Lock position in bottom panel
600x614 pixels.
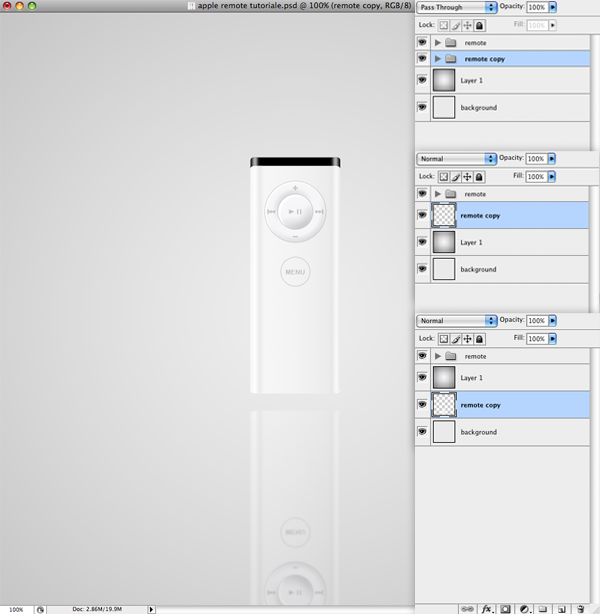(x=467, y=339)
